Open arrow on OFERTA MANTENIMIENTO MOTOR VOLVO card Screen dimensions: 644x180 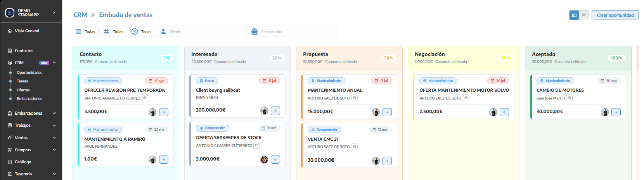point(504,112)
